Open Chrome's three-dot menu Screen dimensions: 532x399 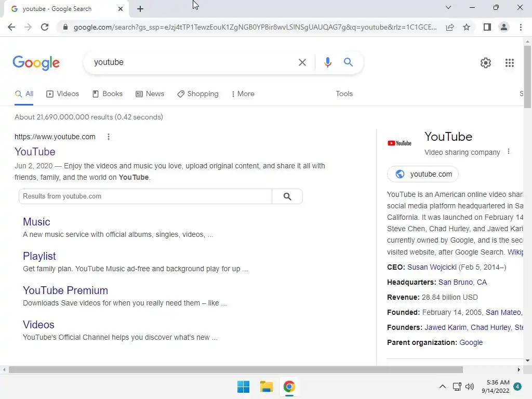pos(521,27)
